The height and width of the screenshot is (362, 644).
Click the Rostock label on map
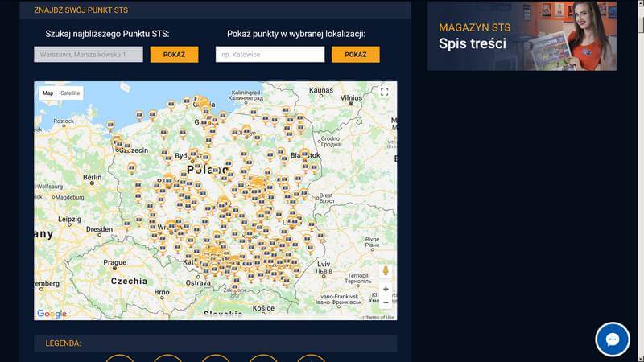[x=64, y=121]
